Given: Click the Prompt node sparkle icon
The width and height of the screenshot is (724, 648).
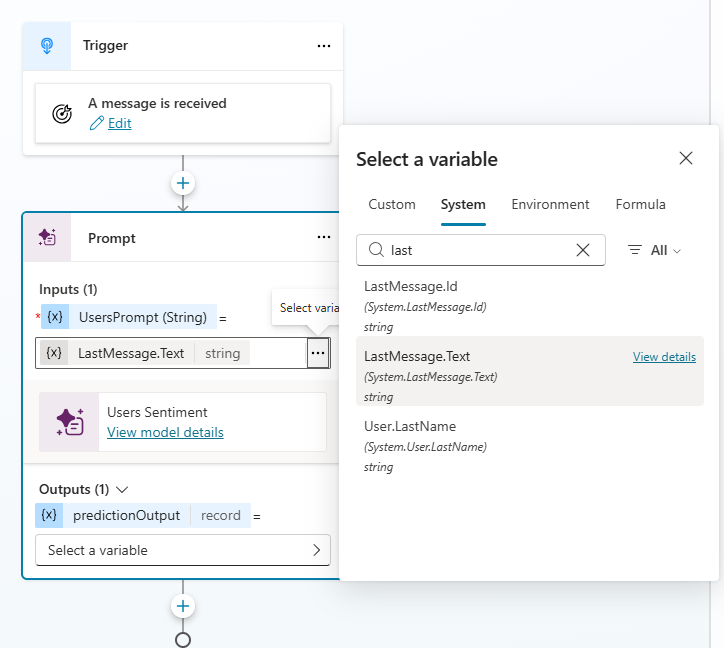Looking at the screenshot, I should click(47, 238).
